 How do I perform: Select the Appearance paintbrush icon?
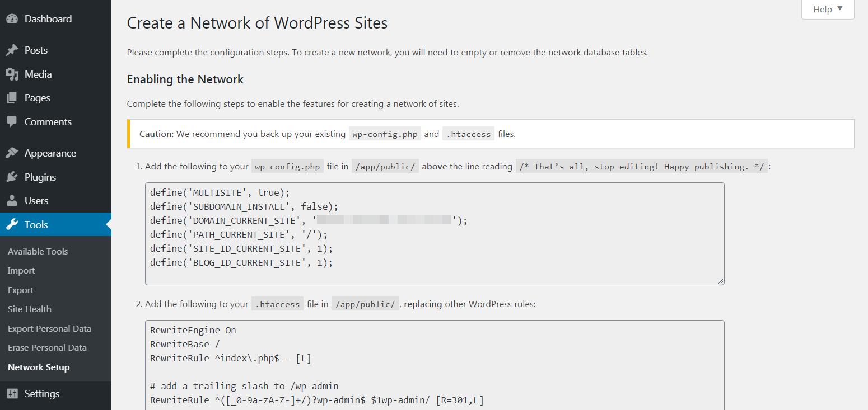coord(12,152)
